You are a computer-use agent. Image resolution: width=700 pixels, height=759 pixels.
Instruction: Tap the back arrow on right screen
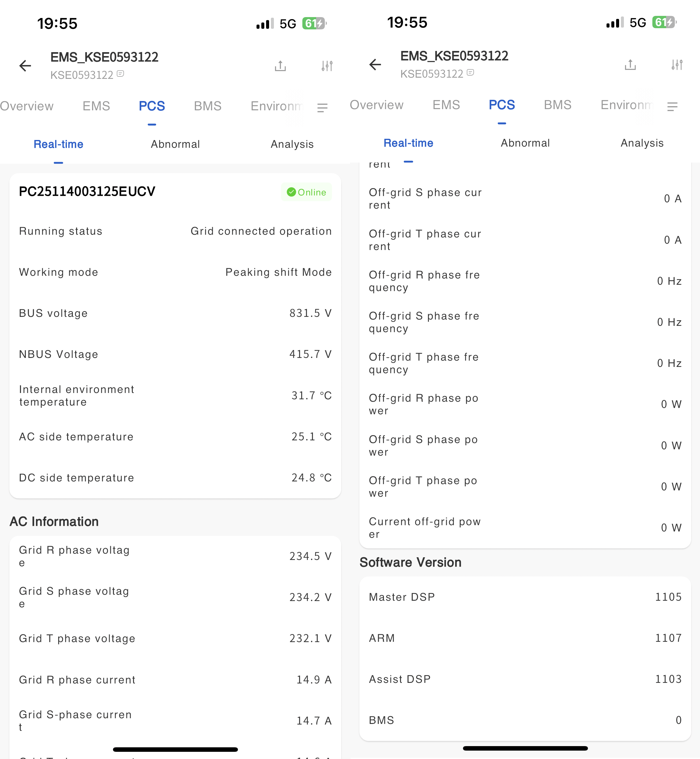375,65
